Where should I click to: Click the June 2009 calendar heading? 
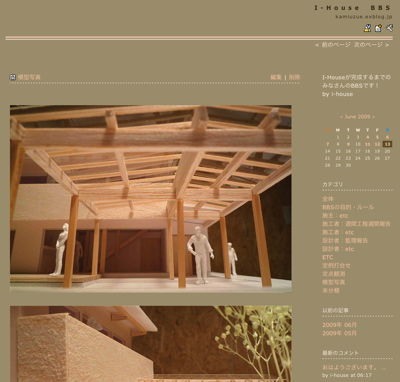point(357,117)
